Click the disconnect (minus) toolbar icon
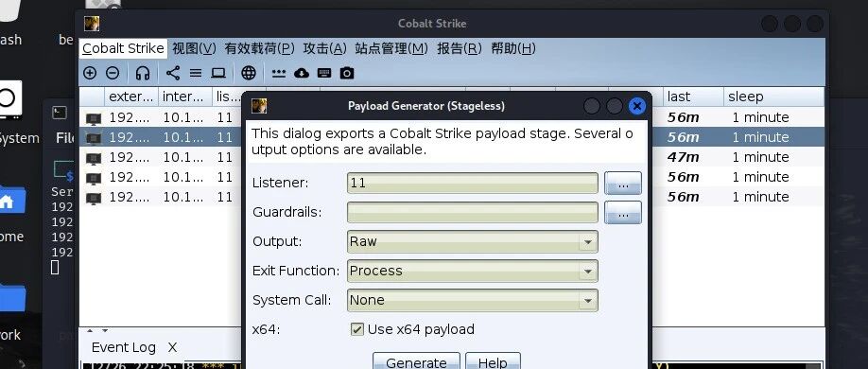The height and width of the screenshot is (369, 868). [x=113, y=73]
